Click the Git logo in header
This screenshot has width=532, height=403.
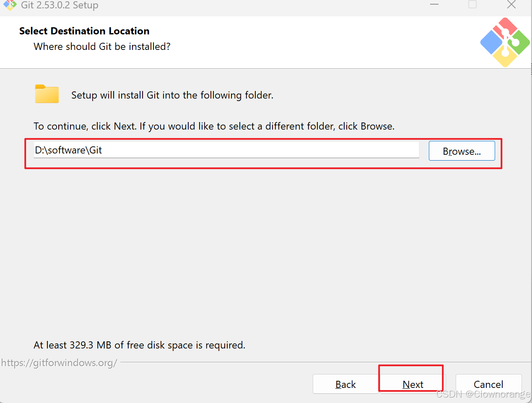click(505, 42)
